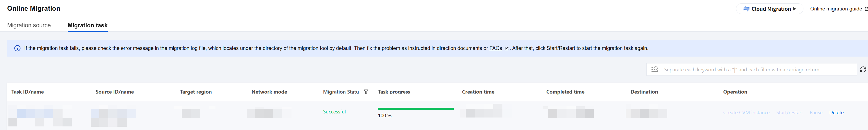The width and height of the screenshot is (868, 130).
Task: Click the refresh icon beside the search box
Action: click(x=863, y=69)
